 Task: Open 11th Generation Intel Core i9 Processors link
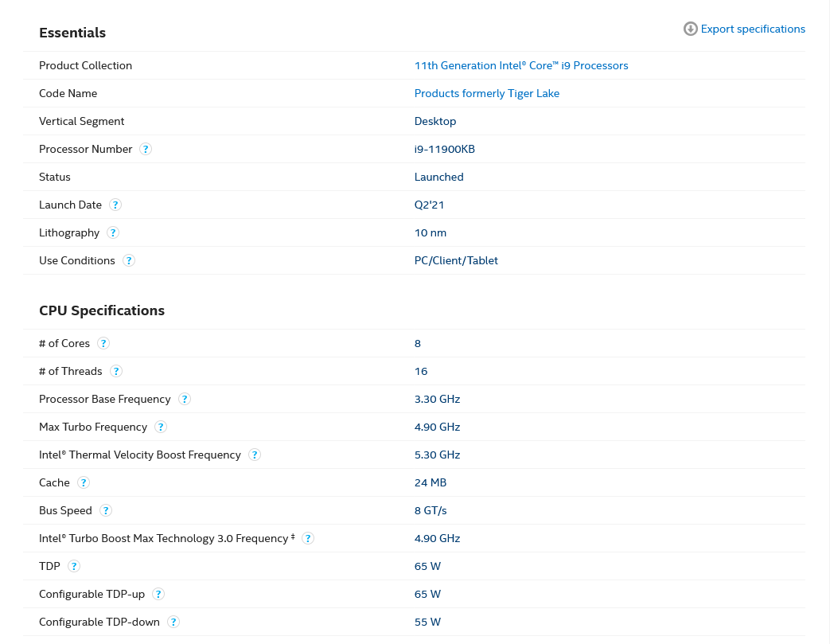pos(521,65)
